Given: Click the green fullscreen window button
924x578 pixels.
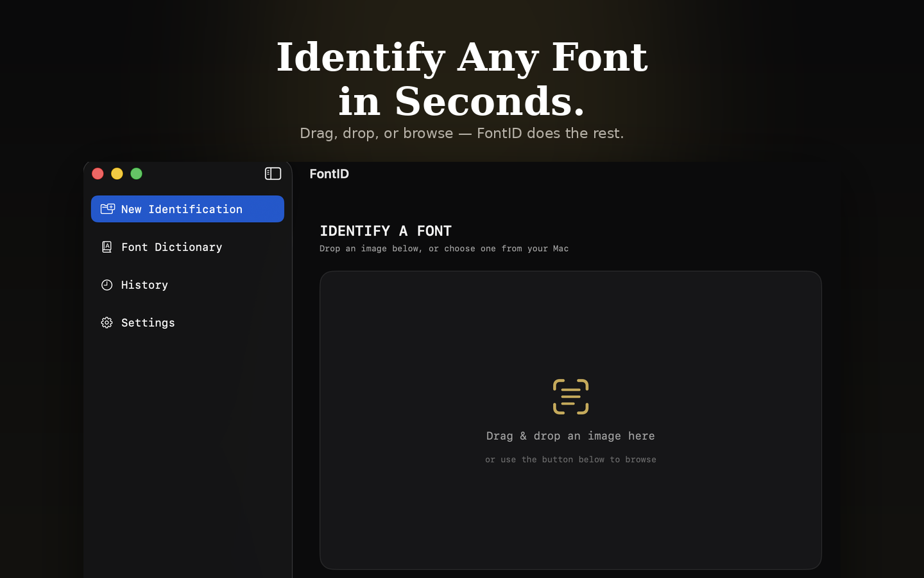Looking at the screenshot, I should click(x=136, y=173).
